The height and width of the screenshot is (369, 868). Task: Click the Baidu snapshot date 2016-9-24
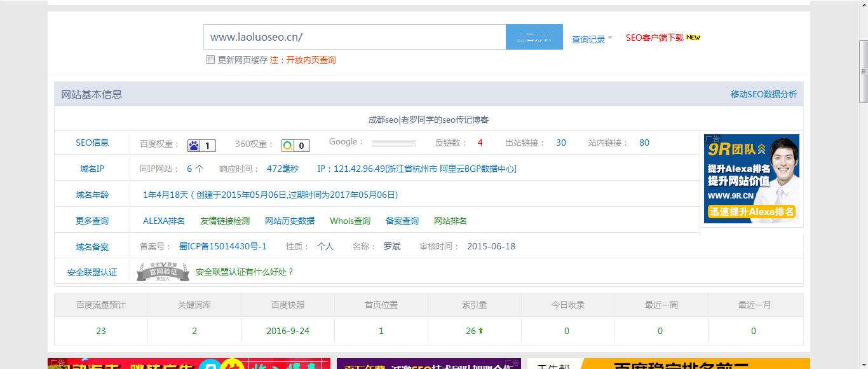pyautogui.click(x=287, y=331)
